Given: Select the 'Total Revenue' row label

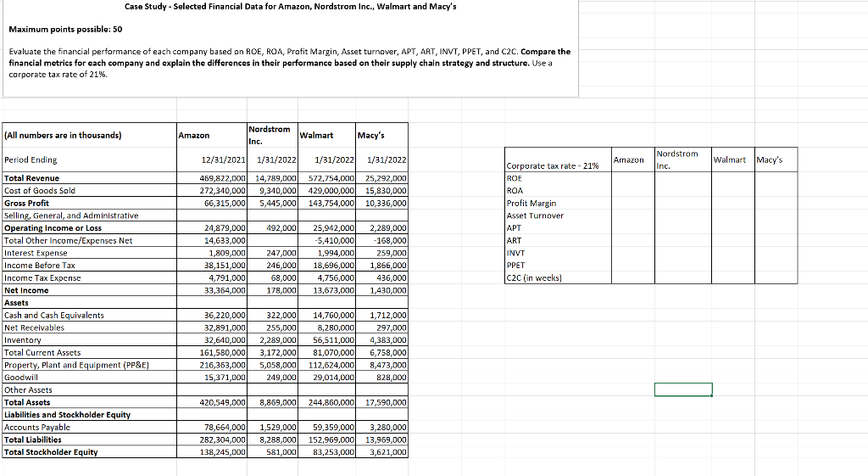Looking at the screenshot, I should tap(31, 178).
